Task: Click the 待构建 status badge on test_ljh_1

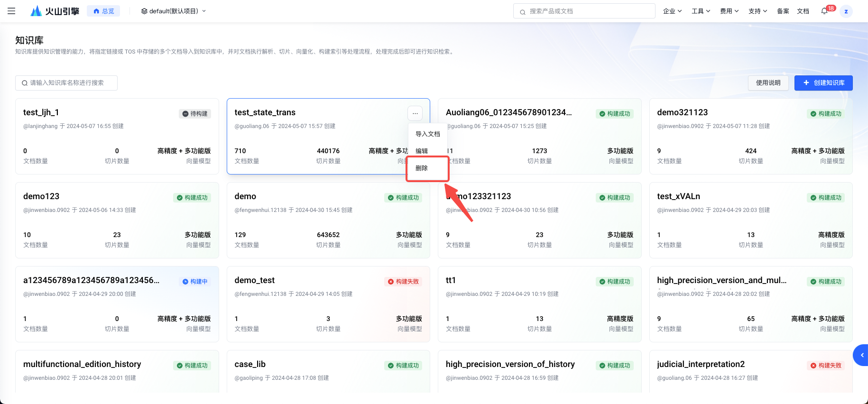Action: tap(195, 114)
